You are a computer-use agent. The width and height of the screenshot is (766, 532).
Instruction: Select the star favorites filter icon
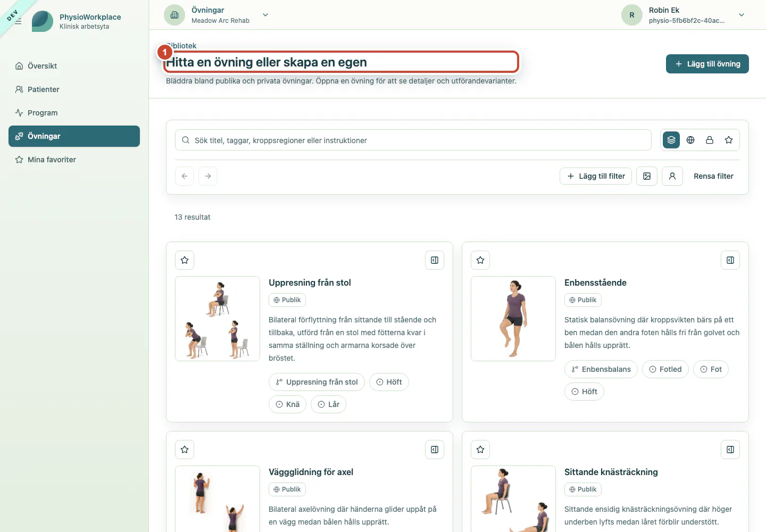729,140
